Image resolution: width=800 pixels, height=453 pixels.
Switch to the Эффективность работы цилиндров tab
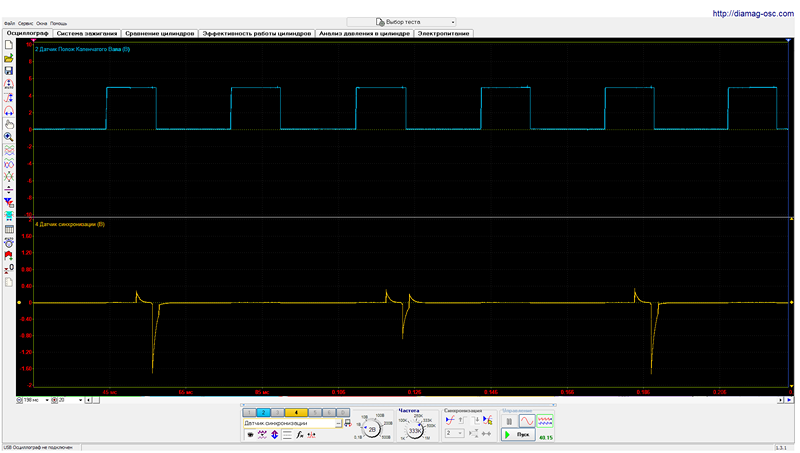pos(257,33)
